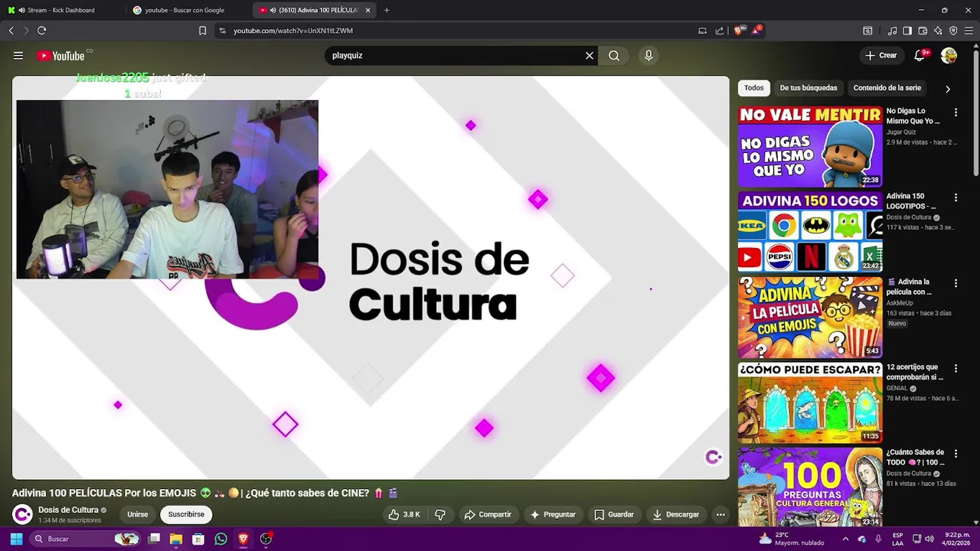The width and height of the screenshot is (980, 551).
Task: Open more actions ellipsis under the video
Action: pos(720,514)
